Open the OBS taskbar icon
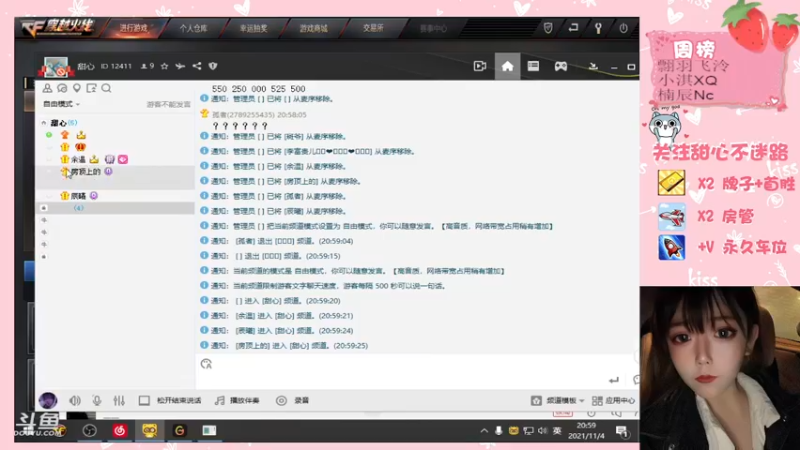The height and width of the screenshot is (450, 800). tap(90, 431)
